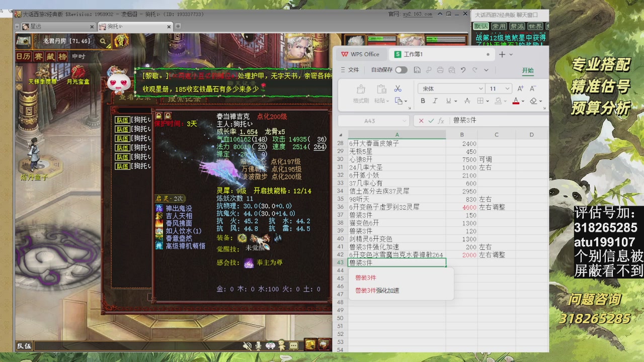644x362 pixels.
Task: Add a new WPS document tab
Action: coord(502,54)
